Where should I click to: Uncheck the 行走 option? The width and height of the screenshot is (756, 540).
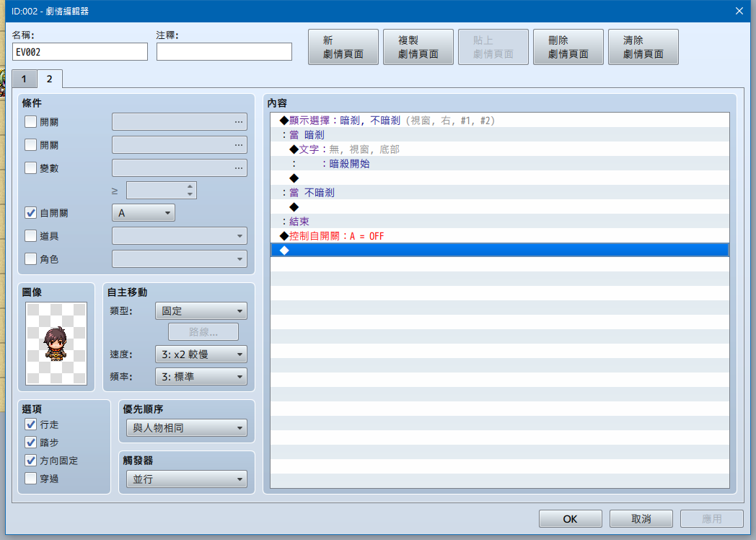[x=30, y=424]
